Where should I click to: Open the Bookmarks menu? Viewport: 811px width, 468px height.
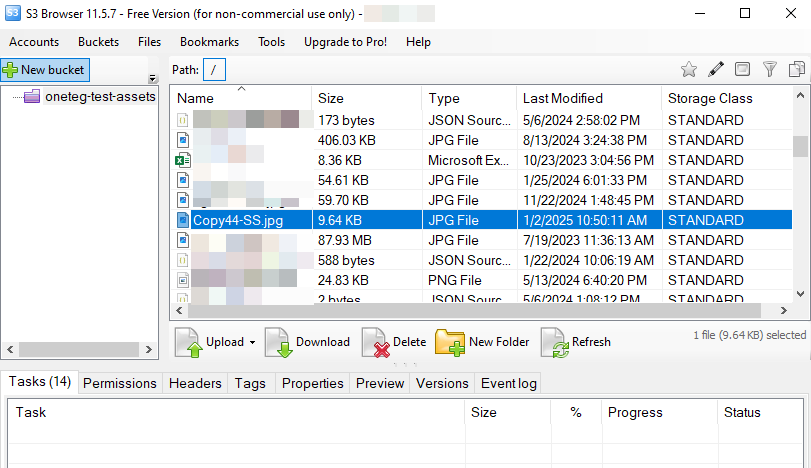(208, 42)
